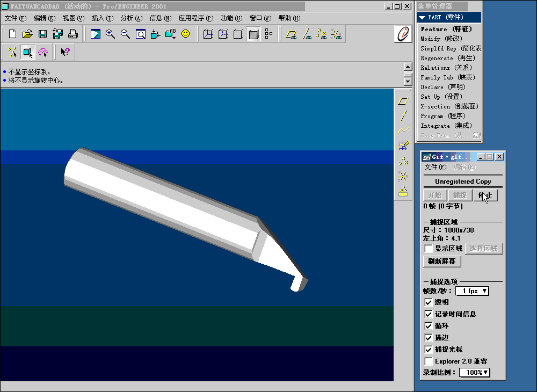Click the pink surface selection icon

coord(43,53)
